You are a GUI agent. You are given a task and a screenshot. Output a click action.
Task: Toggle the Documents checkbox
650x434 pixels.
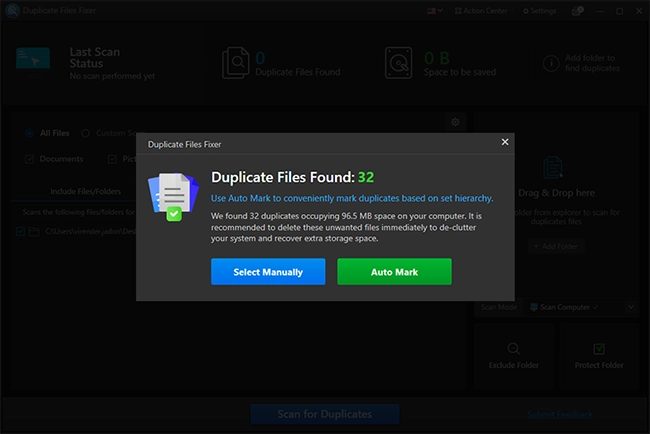pyautogui.click(x=29, y=159)
